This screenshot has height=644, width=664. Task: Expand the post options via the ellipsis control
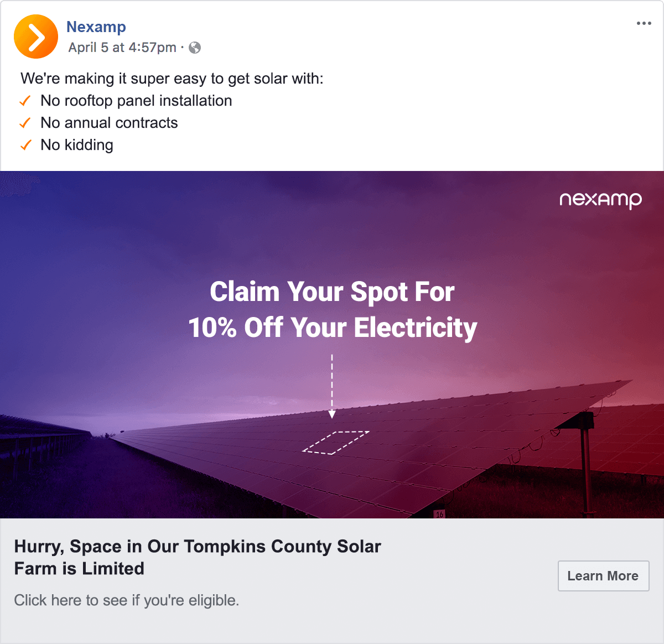point(644,23)
